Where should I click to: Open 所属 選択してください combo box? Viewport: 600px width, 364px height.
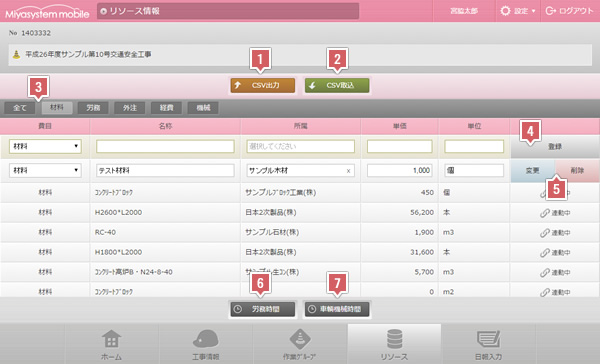click(301, 146)
